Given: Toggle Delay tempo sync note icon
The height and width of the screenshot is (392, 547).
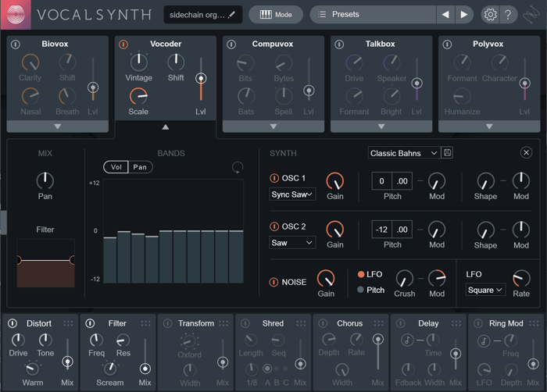Looking at the screenshot, I should point(407,340).
